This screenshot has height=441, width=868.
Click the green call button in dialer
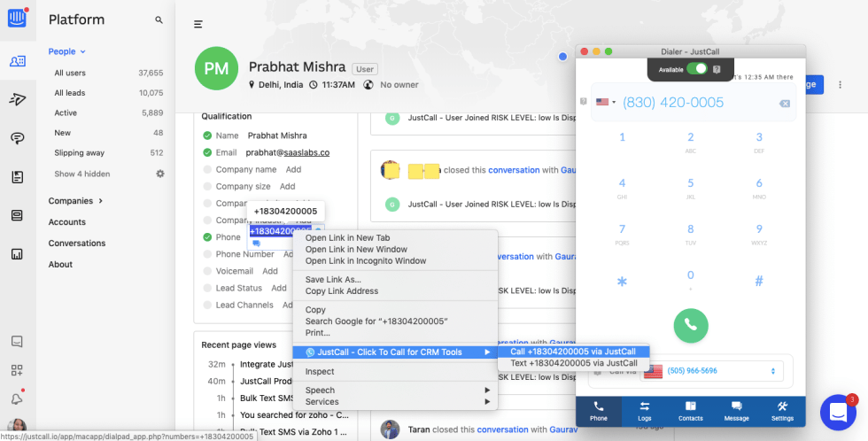pos(690,325)
